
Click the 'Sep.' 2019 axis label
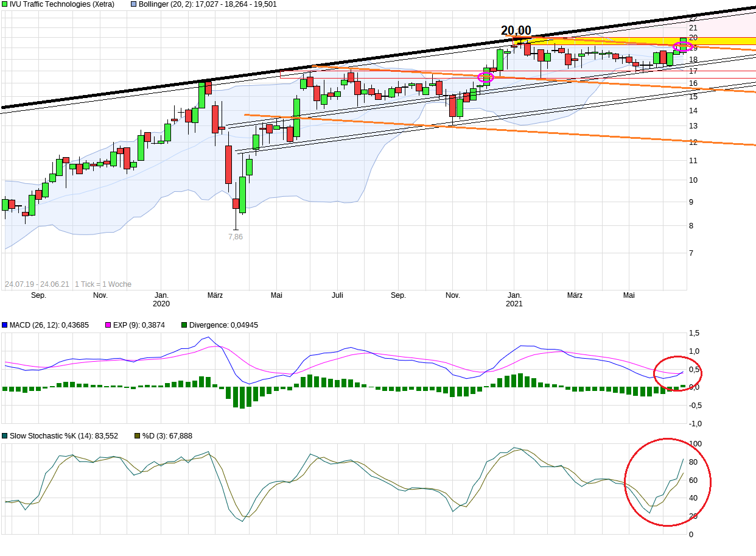[38, 295]
